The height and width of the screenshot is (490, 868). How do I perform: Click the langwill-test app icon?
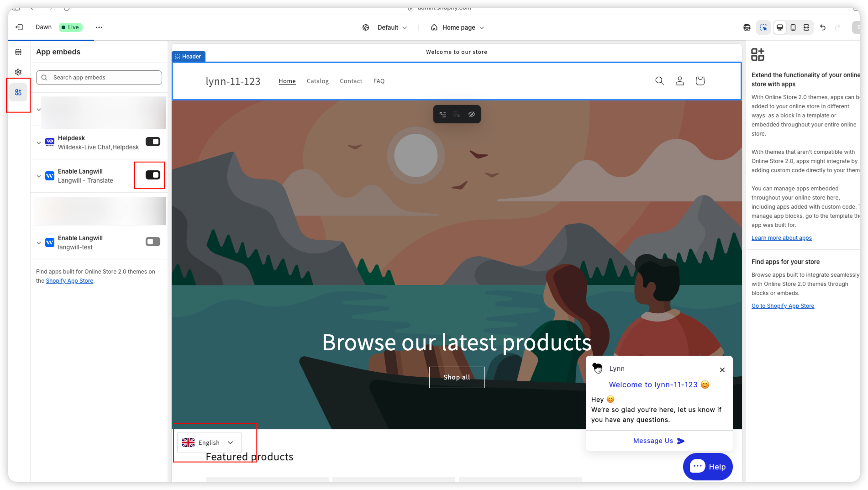tap(50, 242)
